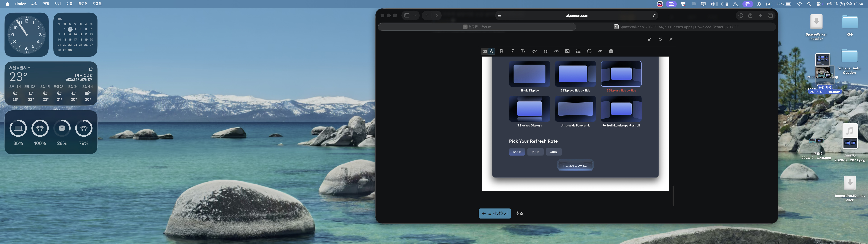The width and height of the screenshot is (868, 244).
Task: Click the analog clock widget
Action: [26, 35]
